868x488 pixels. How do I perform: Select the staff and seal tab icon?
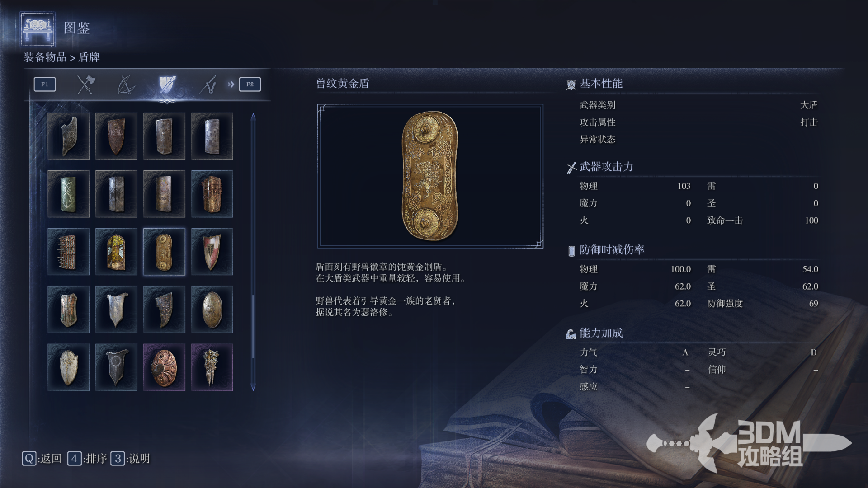pos(208,84)
